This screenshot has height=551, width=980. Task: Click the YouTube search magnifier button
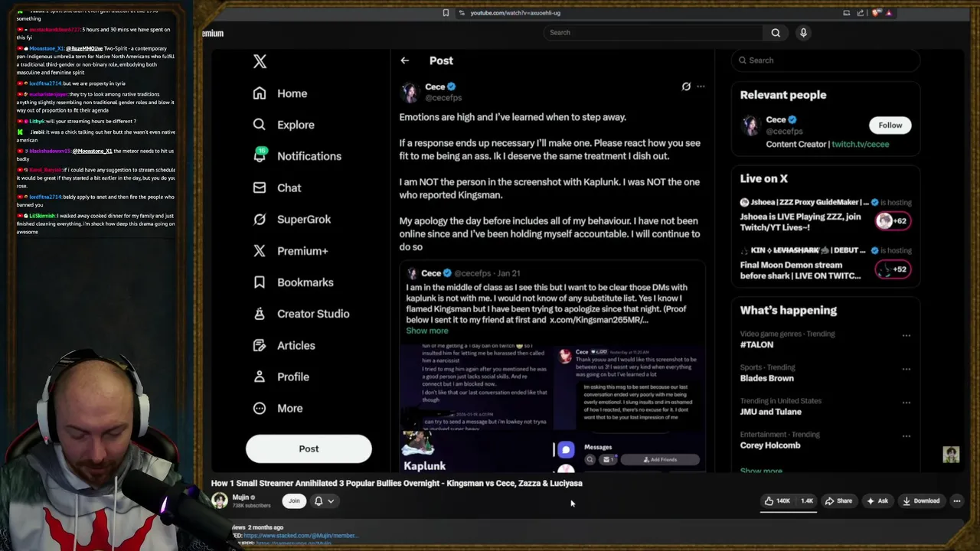point(776,32)
